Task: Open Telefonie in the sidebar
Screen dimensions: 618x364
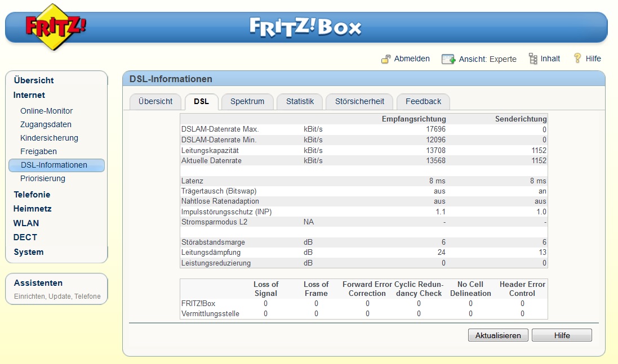Action: [x=32, y=195]
